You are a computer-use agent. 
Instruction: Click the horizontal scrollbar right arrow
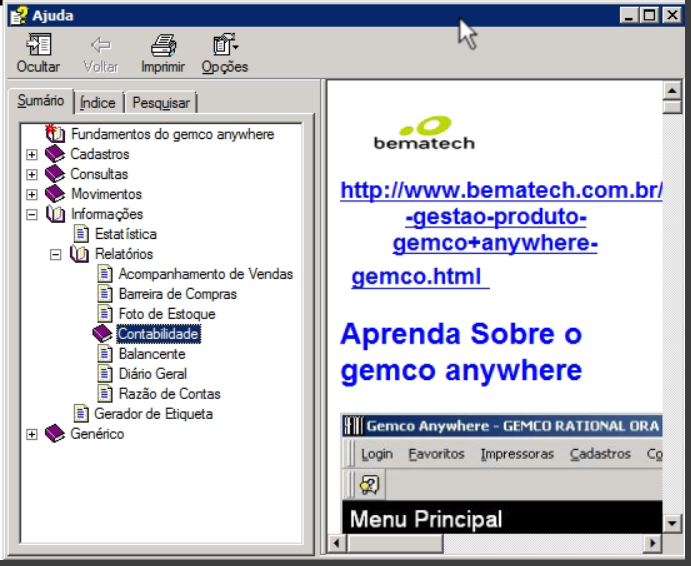point(654,543)
